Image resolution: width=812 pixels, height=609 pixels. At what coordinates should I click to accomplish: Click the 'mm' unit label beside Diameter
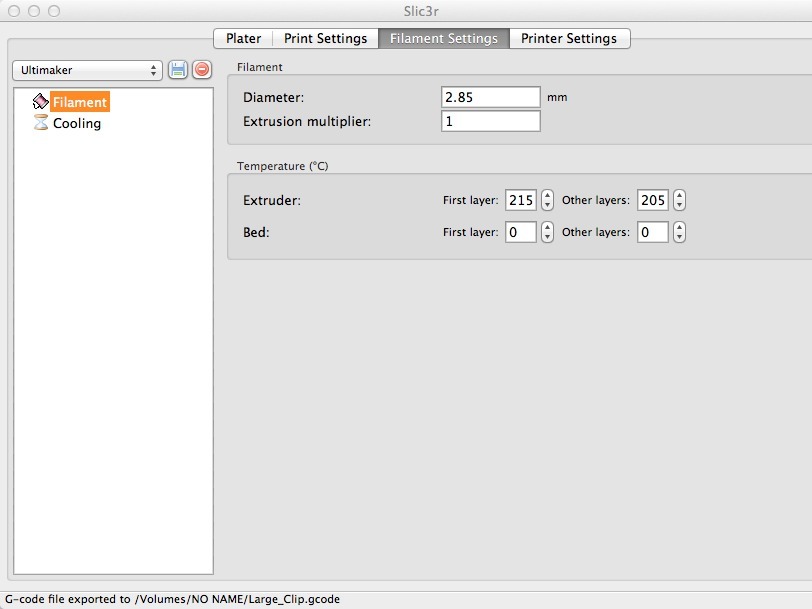(557, 97)
